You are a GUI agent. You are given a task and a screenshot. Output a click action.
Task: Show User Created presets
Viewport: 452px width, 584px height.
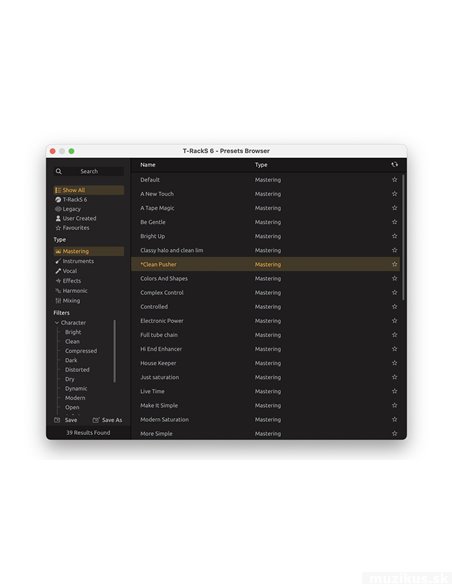[76, 218]
